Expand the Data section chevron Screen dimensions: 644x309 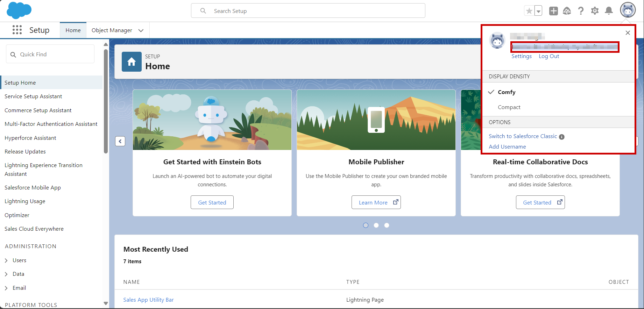point(6,274)
